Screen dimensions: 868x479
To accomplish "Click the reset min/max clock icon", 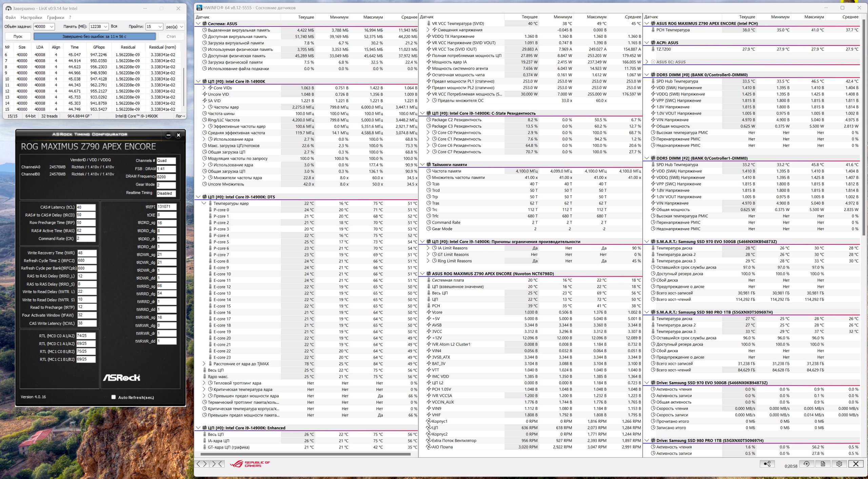I will (806, 464).
